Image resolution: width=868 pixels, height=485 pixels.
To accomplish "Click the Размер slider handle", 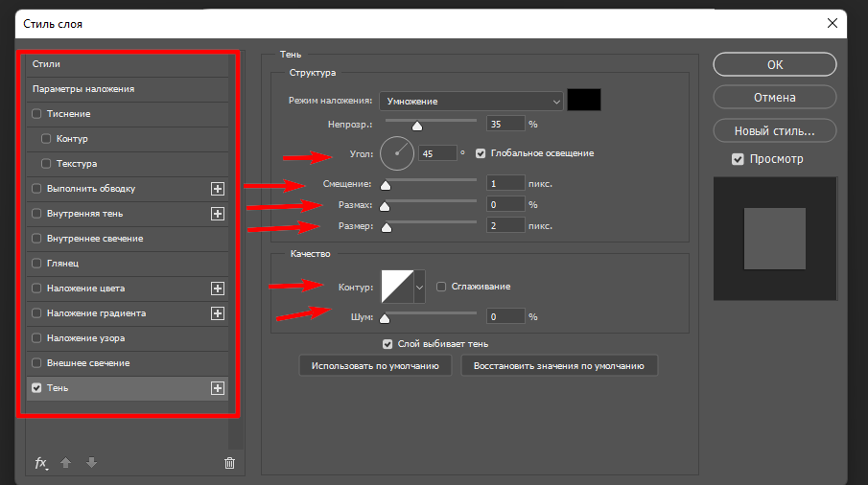I will coord(387,228).
